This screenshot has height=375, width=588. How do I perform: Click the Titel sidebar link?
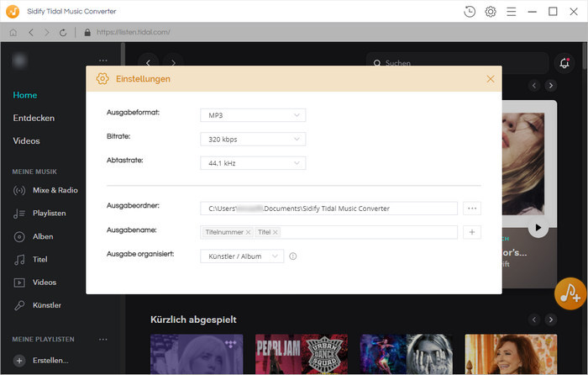[x=40, y=259]
